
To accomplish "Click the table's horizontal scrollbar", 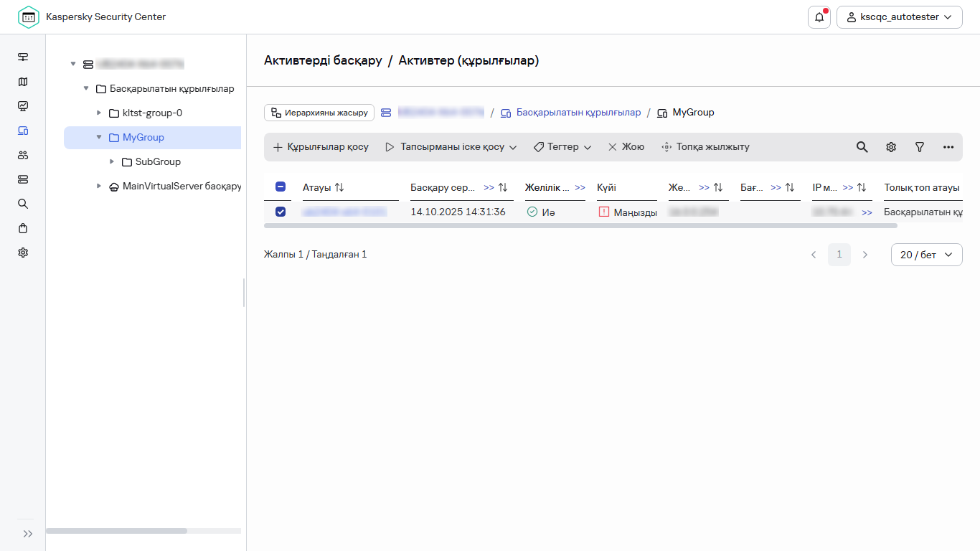I will click(x=580, y=225).
